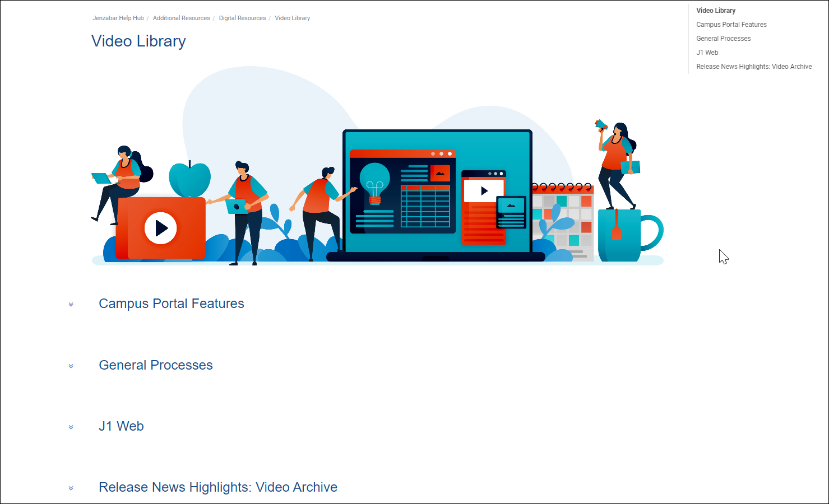The width and height of the screenshot is (829, 504).
Task: Expand the General Processes chevron
Action: 71,366
